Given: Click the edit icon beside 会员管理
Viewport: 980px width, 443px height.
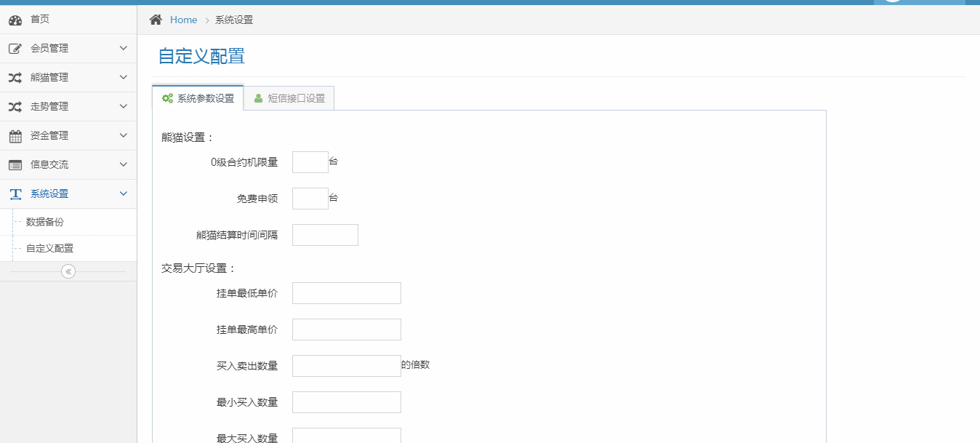Looking at the screenshot, I should tap(15, 49).
